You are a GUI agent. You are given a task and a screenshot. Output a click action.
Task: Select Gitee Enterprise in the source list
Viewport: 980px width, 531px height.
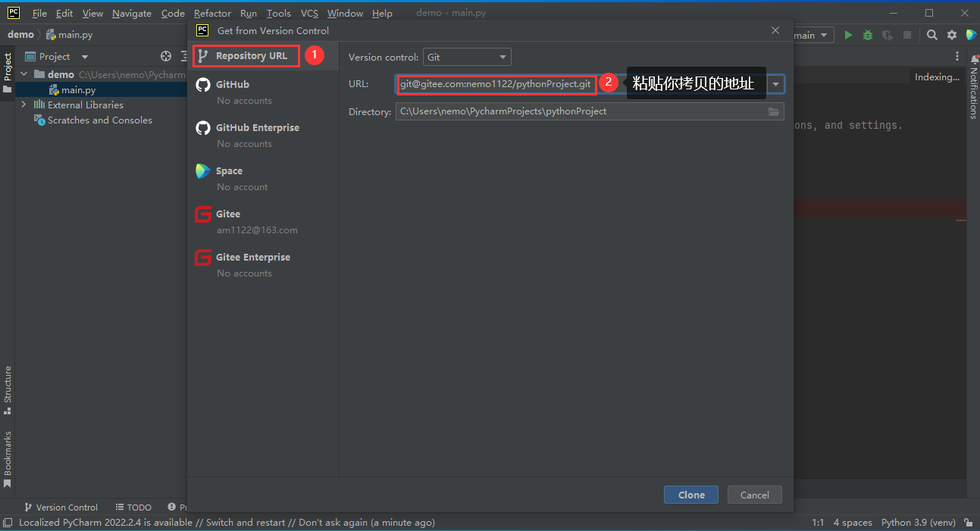(x=252, y=257)
